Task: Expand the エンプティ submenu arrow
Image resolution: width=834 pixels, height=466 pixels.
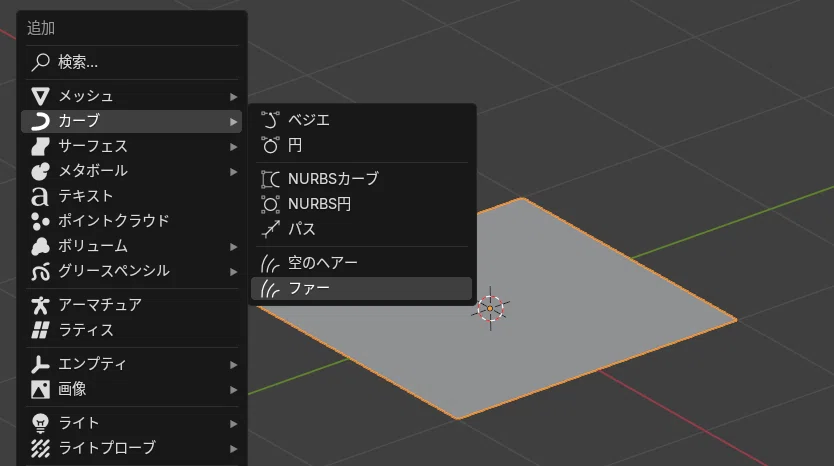Action: (233, 365)
